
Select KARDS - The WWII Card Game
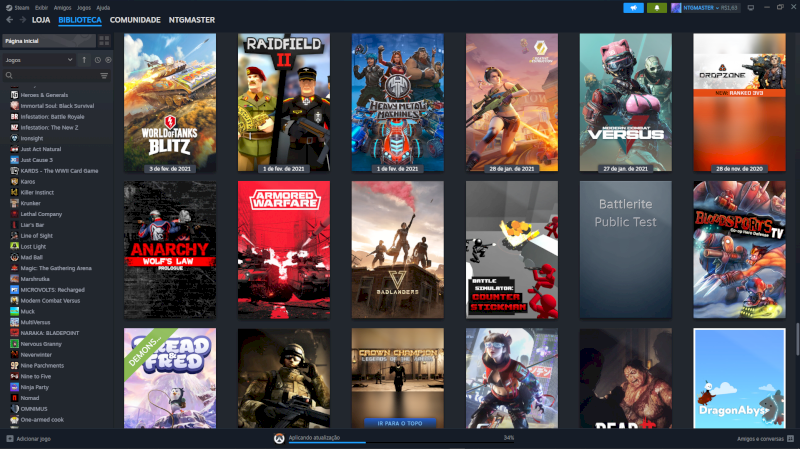[x=59, y=170]
